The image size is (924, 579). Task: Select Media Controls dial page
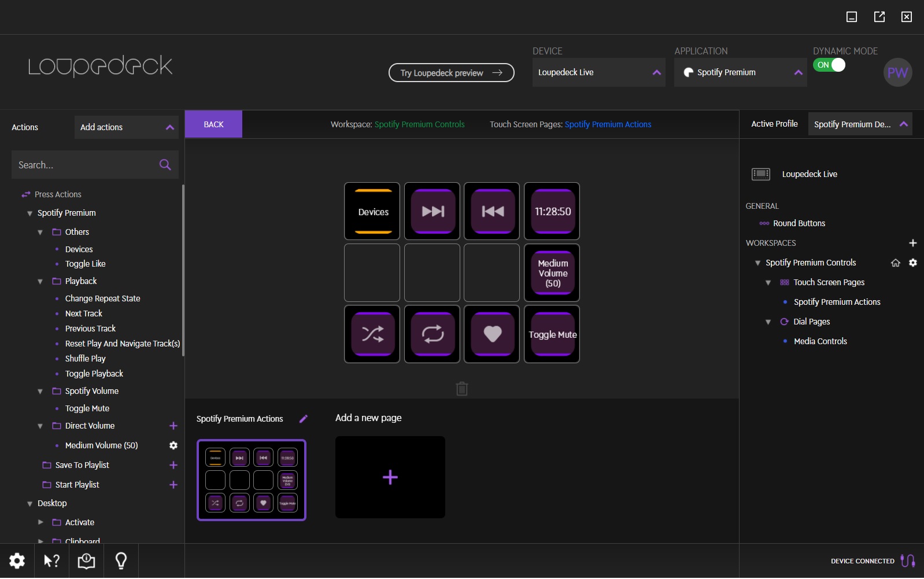(820, 341)
